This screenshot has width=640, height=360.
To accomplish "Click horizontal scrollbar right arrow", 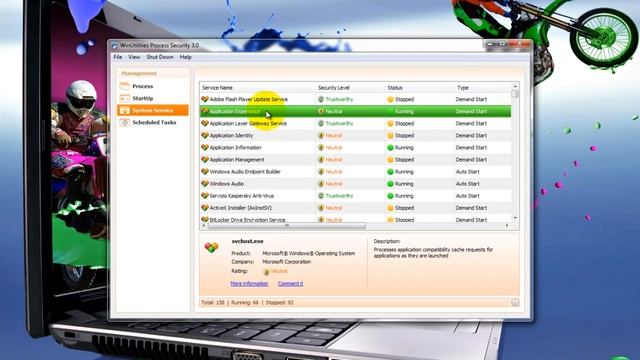I will pos(507,226).
